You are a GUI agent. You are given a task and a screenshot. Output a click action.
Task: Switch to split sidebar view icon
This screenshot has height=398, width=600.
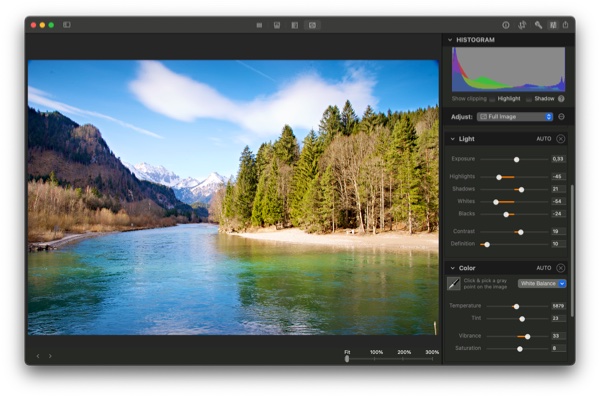(x=294, y=25)
